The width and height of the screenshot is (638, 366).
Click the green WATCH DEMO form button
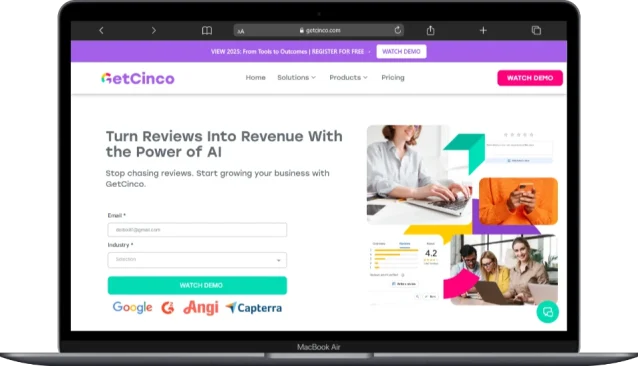point(197,285)
